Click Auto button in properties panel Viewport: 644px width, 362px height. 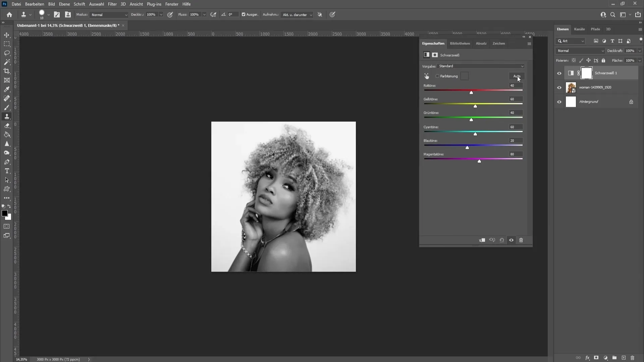pos(517,76)
